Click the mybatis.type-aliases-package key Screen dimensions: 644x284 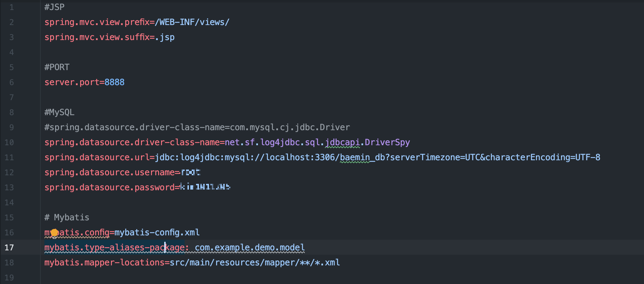pos(114,248)
